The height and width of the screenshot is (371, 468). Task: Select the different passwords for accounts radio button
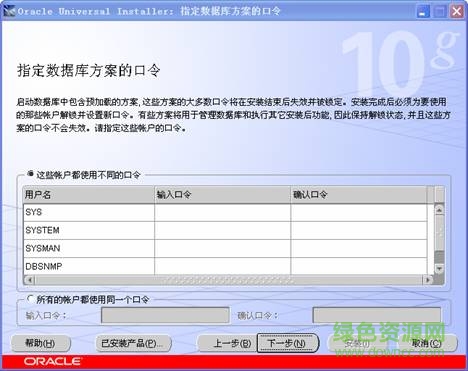30,173
